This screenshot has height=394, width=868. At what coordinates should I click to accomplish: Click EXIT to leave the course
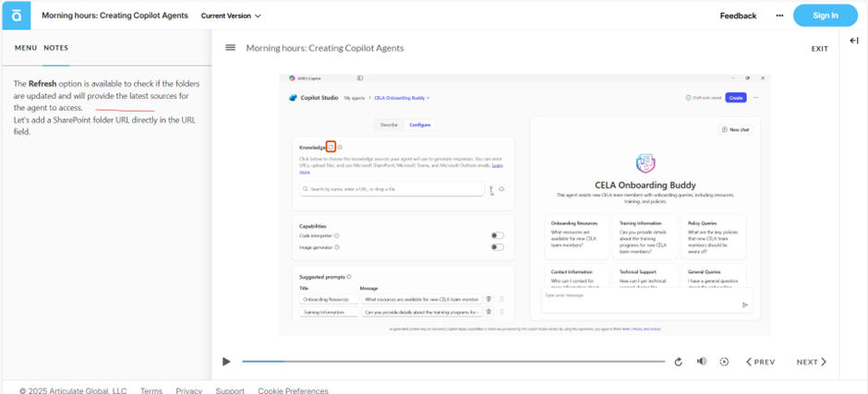[x=820, y=49]
